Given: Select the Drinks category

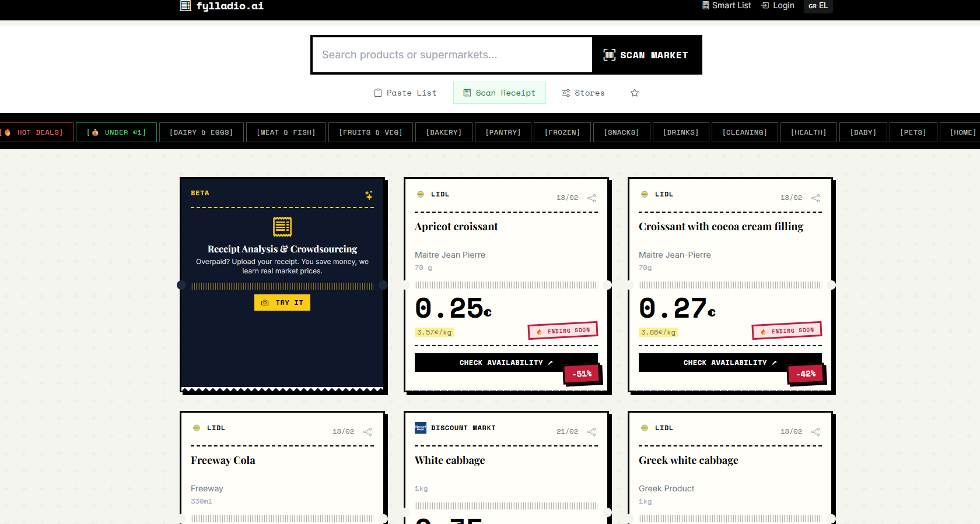Looking at the screenshot, I should [x=681, y=132].
